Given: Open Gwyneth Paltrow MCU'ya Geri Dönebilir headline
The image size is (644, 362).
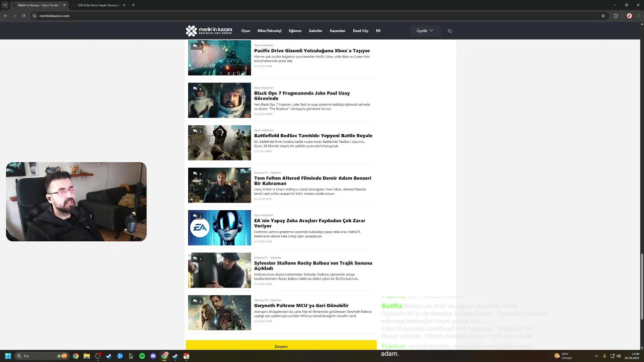Looking at the screenshot, I should (301, 306).
